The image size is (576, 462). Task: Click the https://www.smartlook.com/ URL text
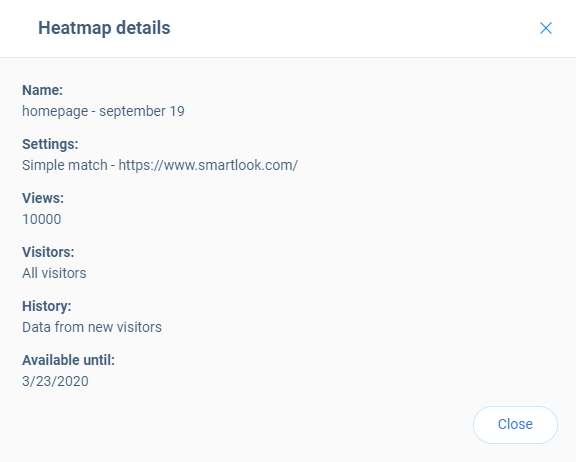pos(208,165)
